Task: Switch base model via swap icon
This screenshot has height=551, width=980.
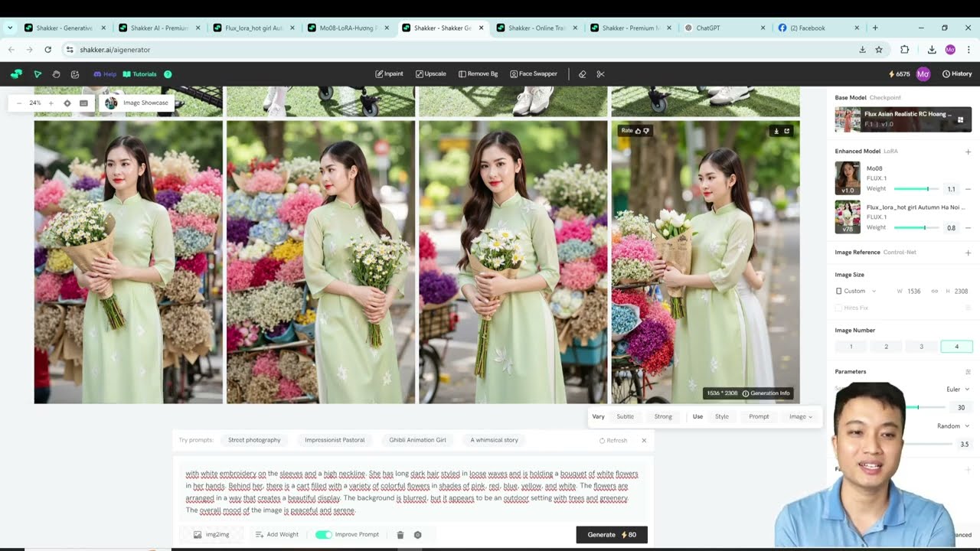Action: tap(961, 119)
